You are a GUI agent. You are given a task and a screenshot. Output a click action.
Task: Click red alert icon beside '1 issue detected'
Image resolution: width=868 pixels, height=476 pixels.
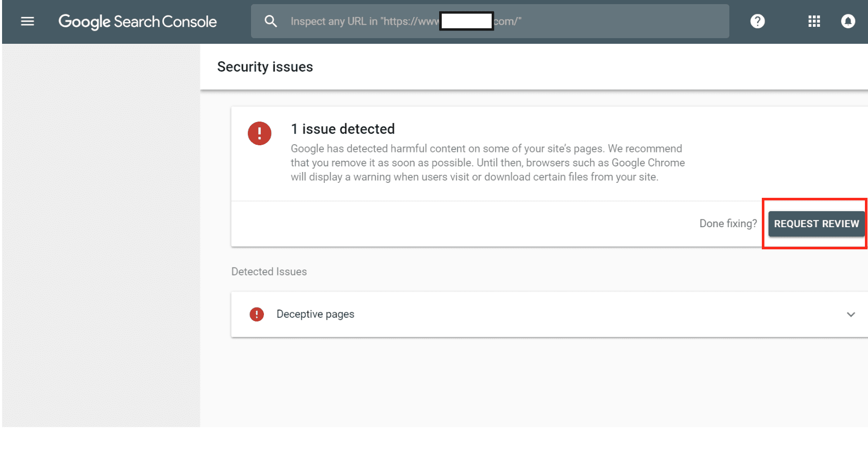coord(259,133)
